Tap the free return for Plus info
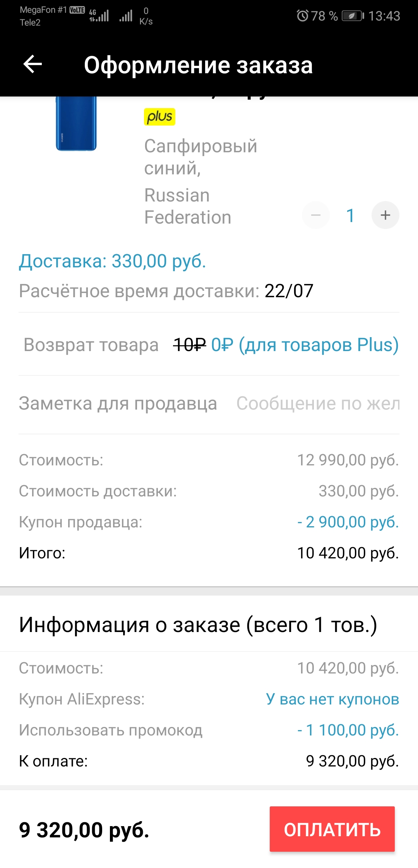The width and height of the screenshot is (418, 868). (x=305, y=344)
